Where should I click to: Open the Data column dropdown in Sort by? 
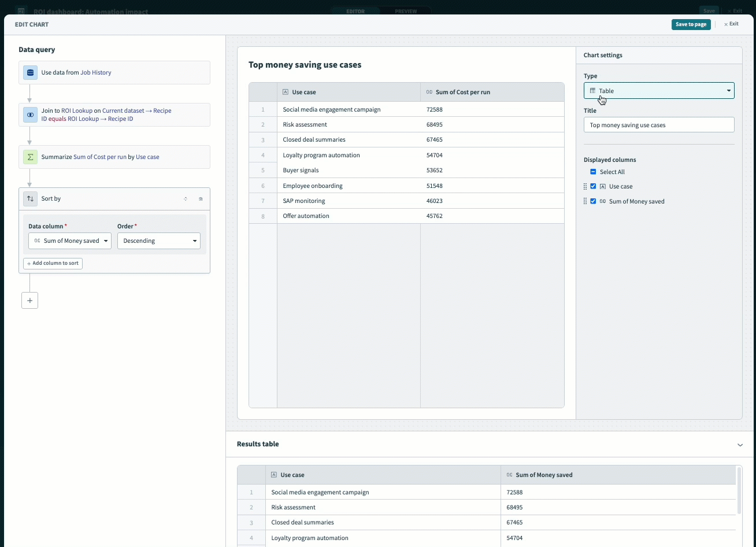69,241
